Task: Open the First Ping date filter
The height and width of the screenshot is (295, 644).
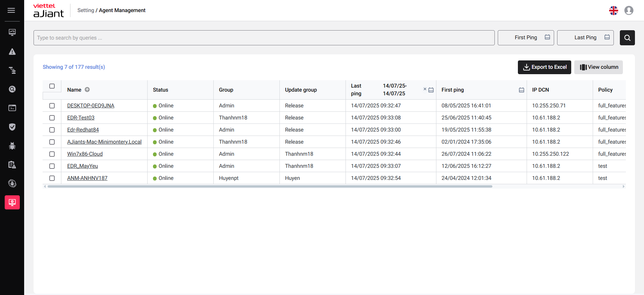Action: click(x=525, y=38)
